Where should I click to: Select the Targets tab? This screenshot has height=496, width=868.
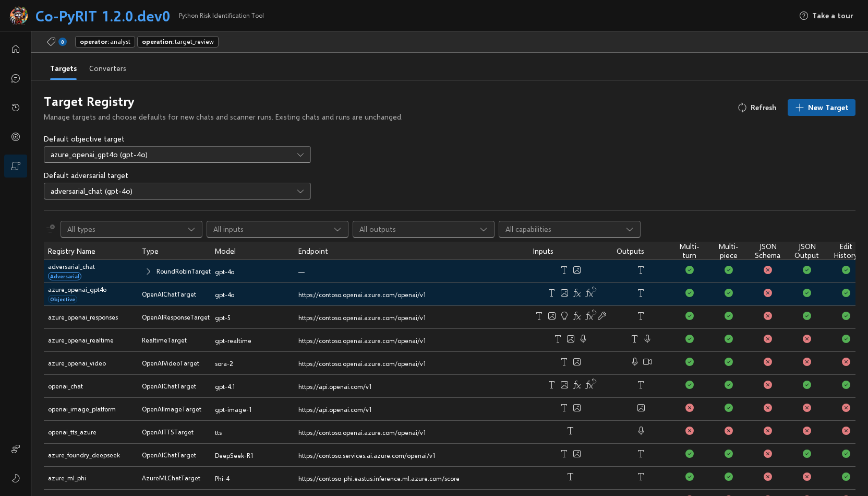pyautogui.click(x=64, y=68)
